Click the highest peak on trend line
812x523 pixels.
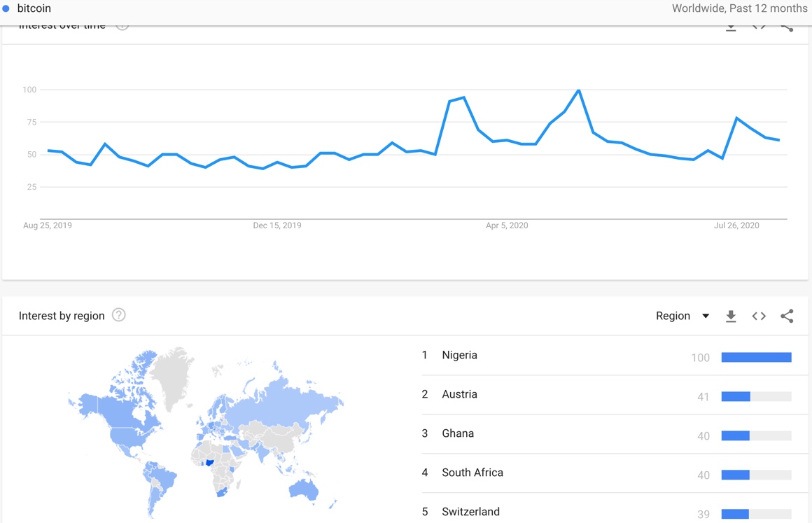(x=578, y=90)
